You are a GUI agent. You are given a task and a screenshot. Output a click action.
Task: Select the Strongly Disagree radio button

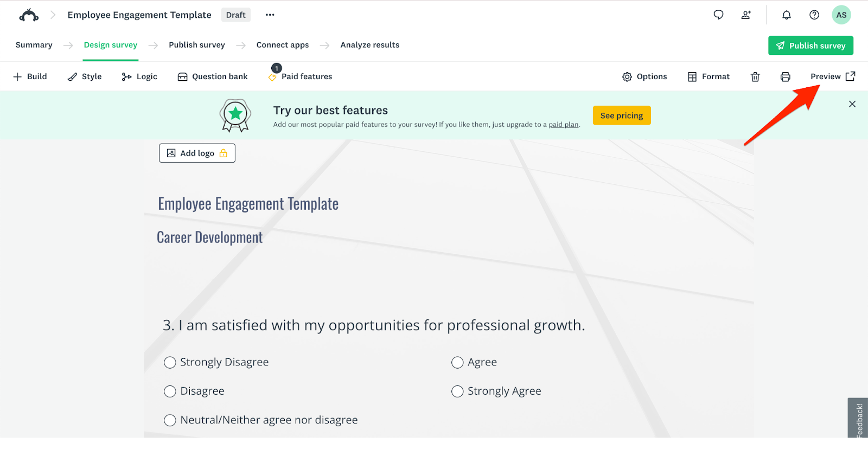pyautogui.click(x=169, y=362)
